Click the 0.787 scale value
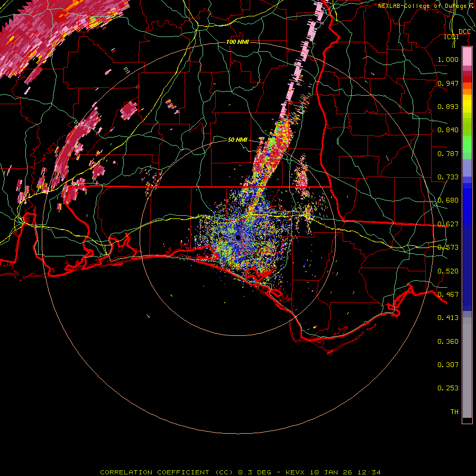Viewport: 476px width, 476px height. [448, 153]
